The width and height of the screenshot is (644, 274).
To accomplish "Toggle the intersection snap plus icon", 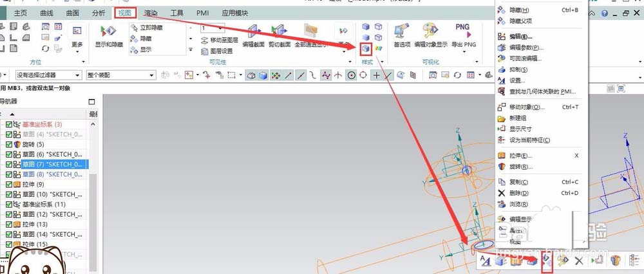I will pyautogui.click(x=376, y=75).
